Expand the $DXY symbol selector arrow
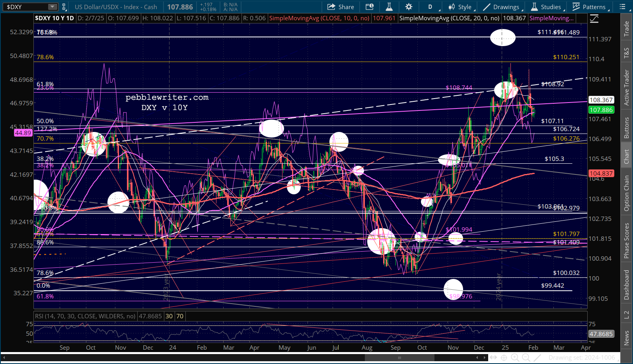The height and width of the screenshot is (364, 633). pyautogui.click(x=53, y=7)
